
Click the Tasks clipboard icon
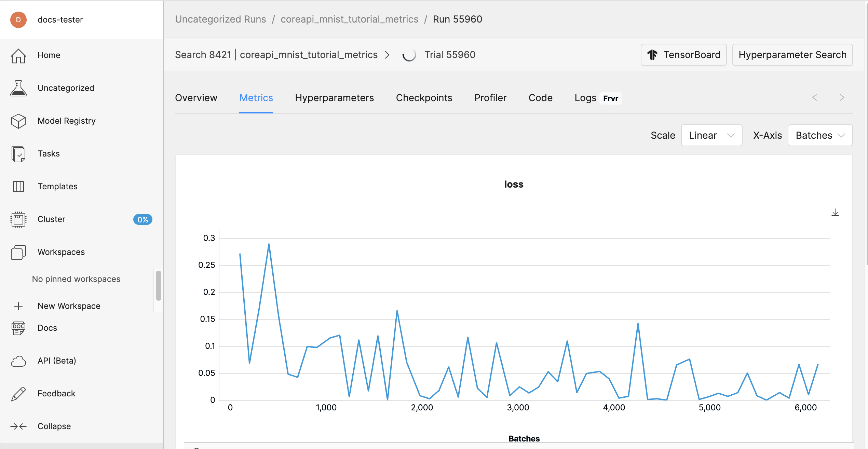tap(18, 154)
